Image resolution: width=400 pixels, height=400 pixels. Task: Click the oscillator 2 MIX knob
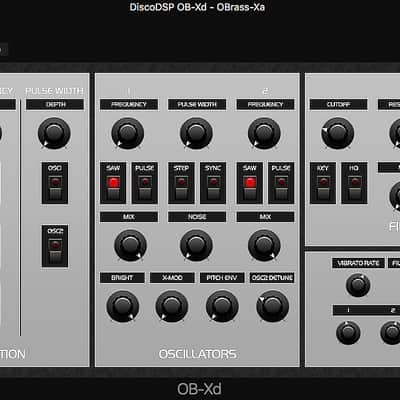[x=264, y=245]
